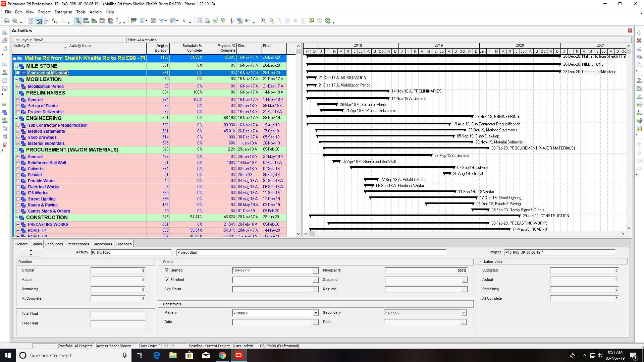Open the Windows Start menu
The image size is (644, 362).
[x=8, y=355]
